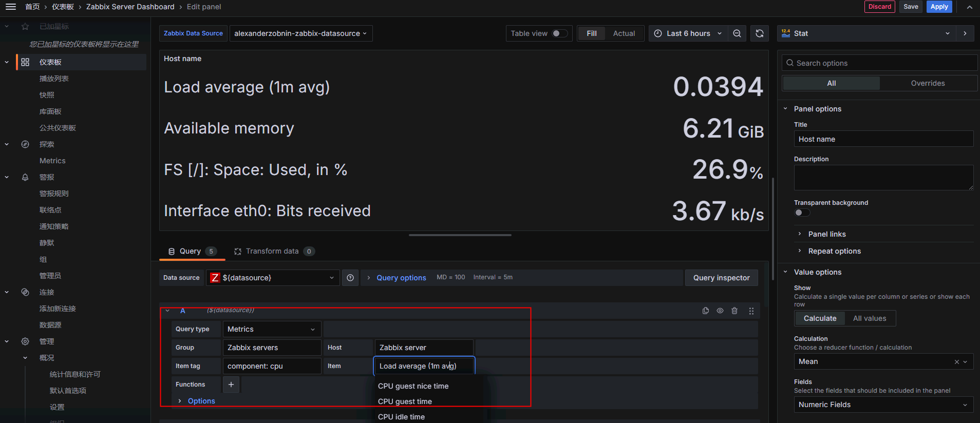The height and width of the screenshot is (423, 980).
Task: Select Actual display mode
Action: (x=624, y=33)
